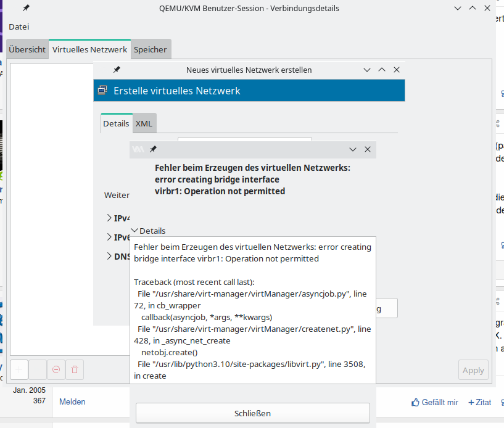This screenshot has width=504, height=428.
Task: Expand the DNS domain name section
Action: click(118, 257)
